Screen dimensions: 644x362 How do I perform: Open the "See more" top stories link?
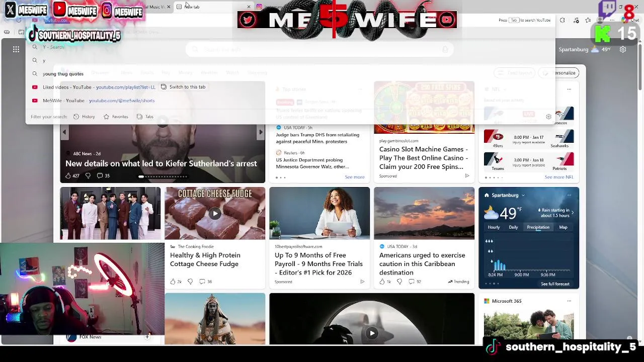pyautogui.click(x=355, y=177)
